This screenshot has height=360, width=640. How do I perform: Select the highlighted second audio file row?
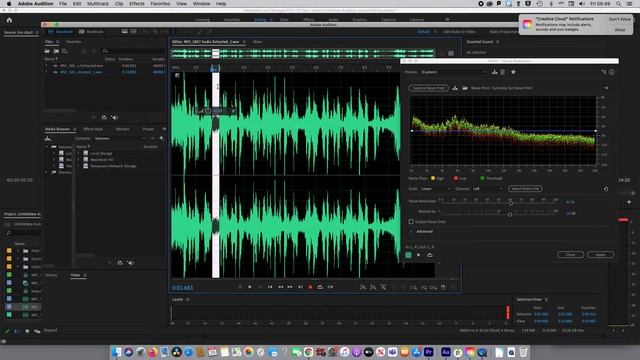(x=105, y=72)
